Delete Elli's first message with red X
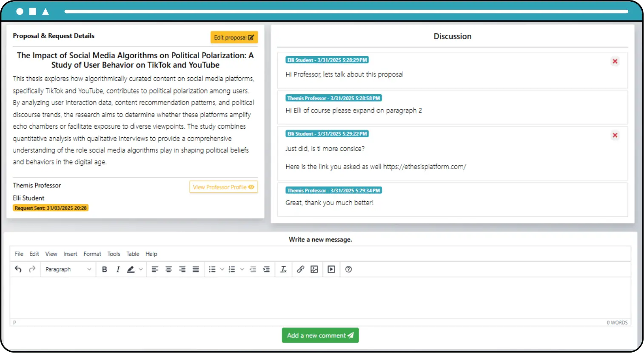This screenshot has width=644, height=353. click(615, 61)
